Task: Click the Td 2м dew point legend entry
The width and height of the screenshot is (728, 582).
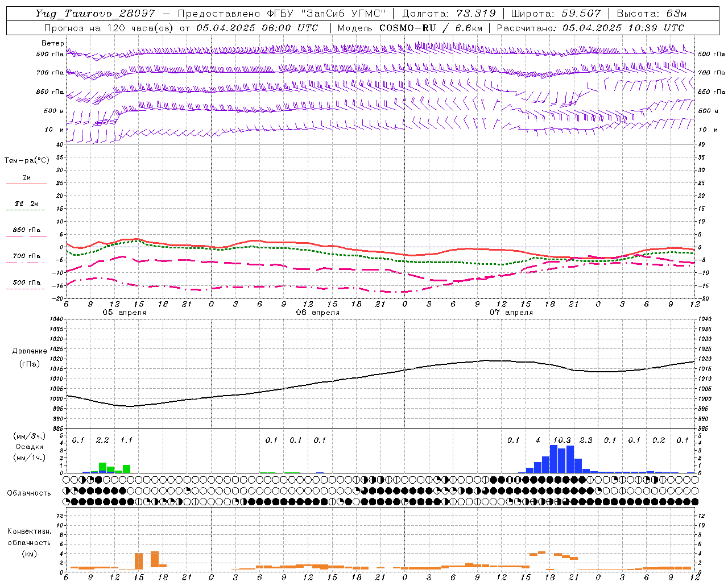Action: tap(27, 203)
